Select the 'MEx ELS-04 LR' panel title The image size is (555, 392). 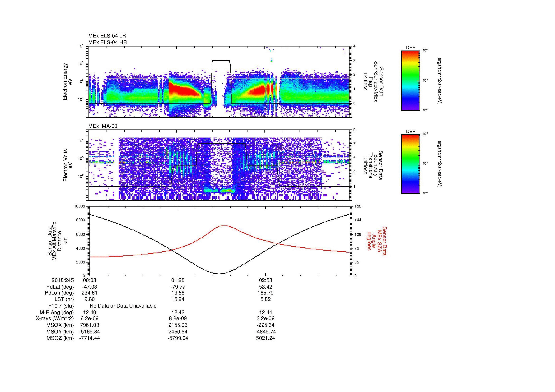(107, 36)
